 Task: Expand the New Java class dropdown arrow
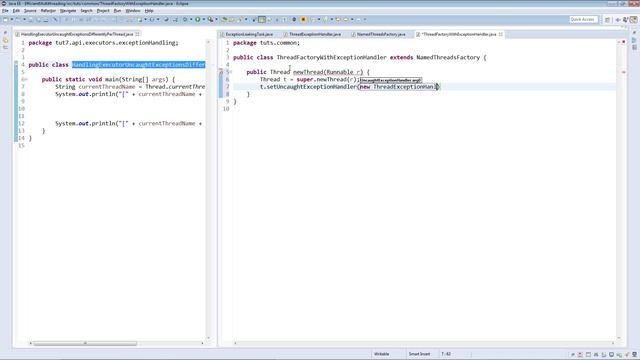158,19
